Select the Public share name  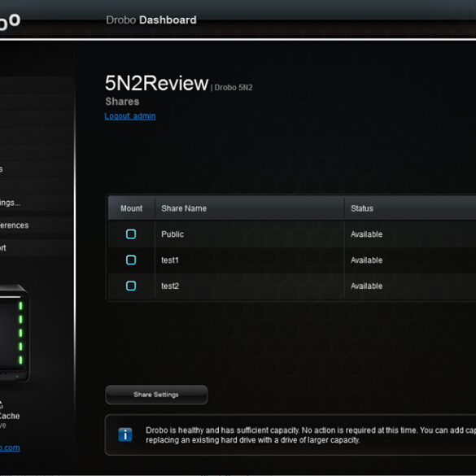coord(172,234)
